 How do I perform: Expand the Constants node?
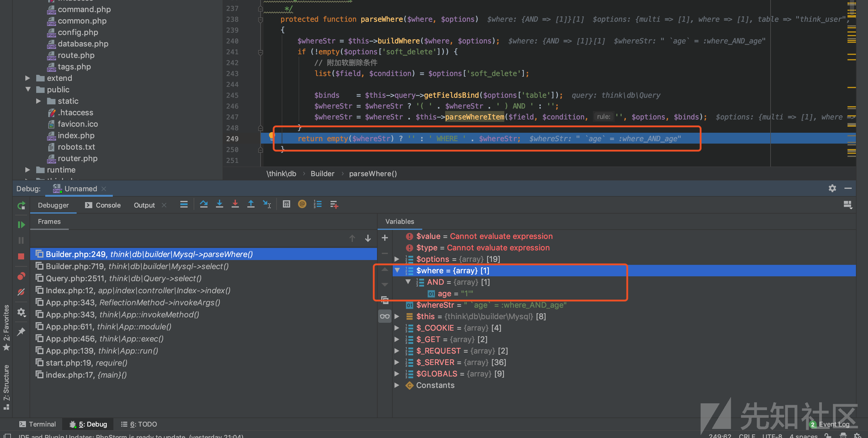pos(397,385)
